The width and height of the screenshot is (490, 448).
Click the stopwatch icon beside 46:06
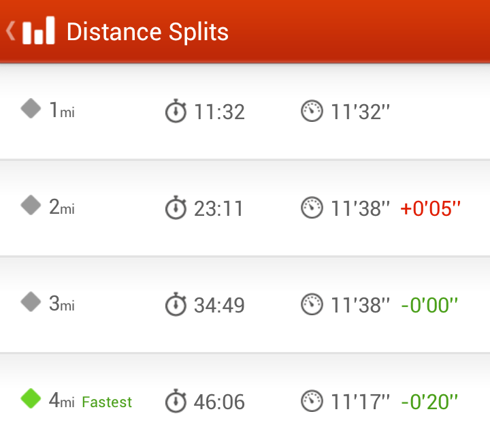(x=176, y=400)
